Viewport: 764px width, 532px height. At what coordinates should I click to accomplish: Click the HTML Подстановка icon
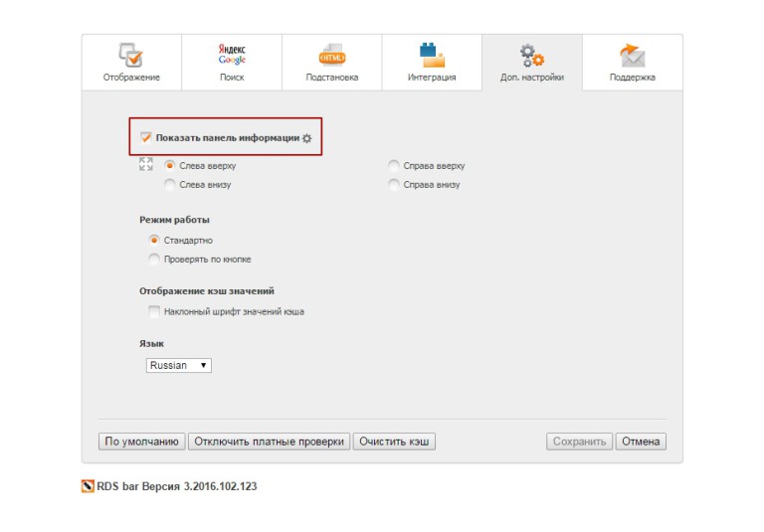[332, 55]
